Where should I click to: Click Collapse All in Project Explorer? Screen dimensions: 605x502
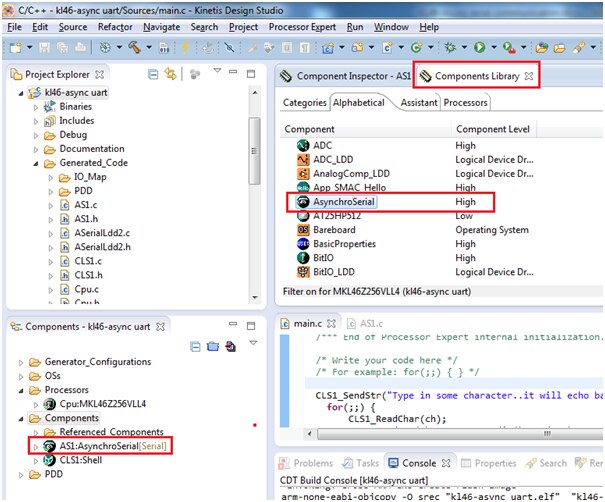point(153,74)
